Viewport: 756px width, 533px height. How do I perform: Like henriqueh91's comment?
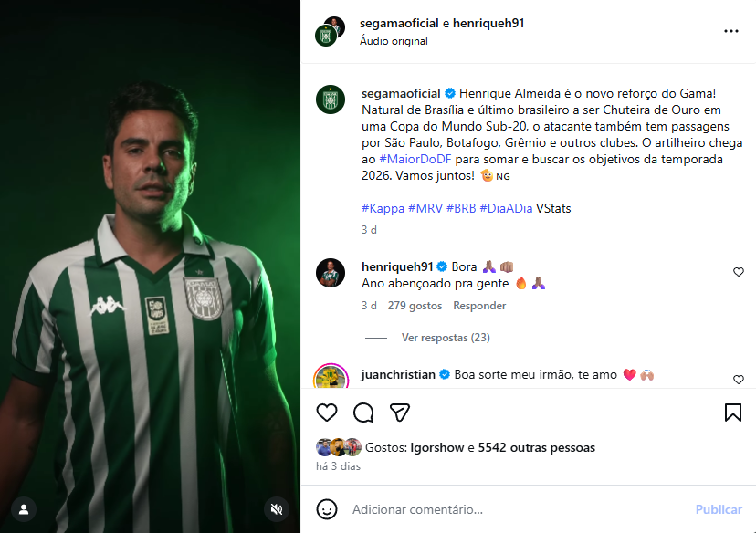click(x=739, y=272)
